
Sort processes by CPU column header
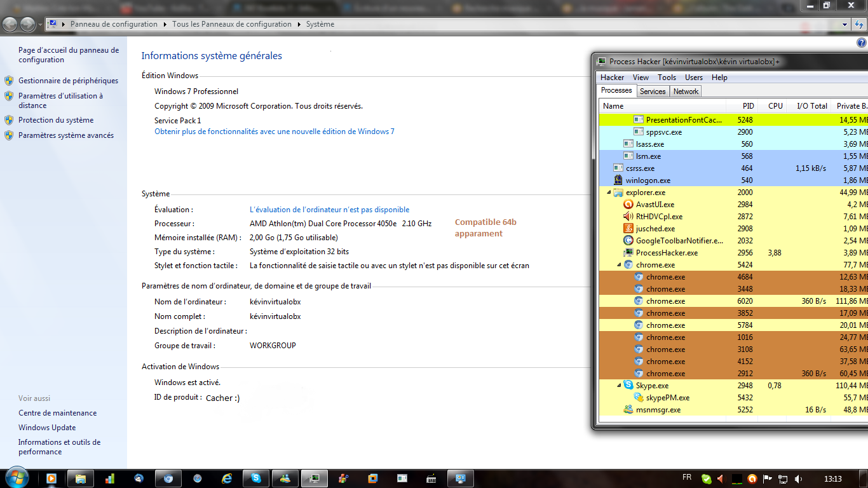771,106
